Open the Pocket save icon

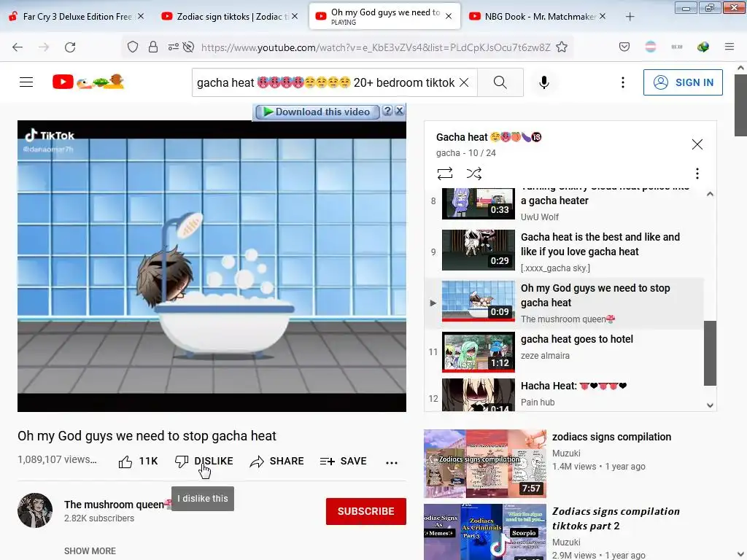point(624,47)
